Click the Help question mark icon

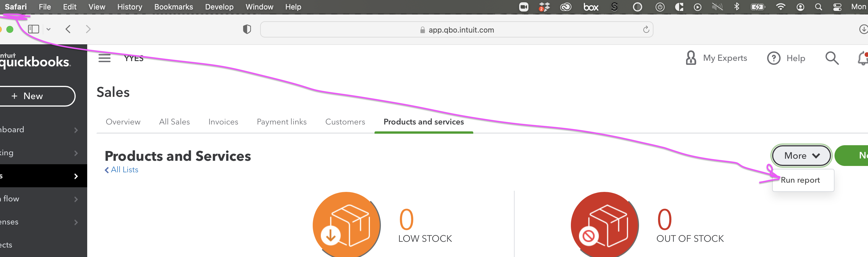(773, 58)
